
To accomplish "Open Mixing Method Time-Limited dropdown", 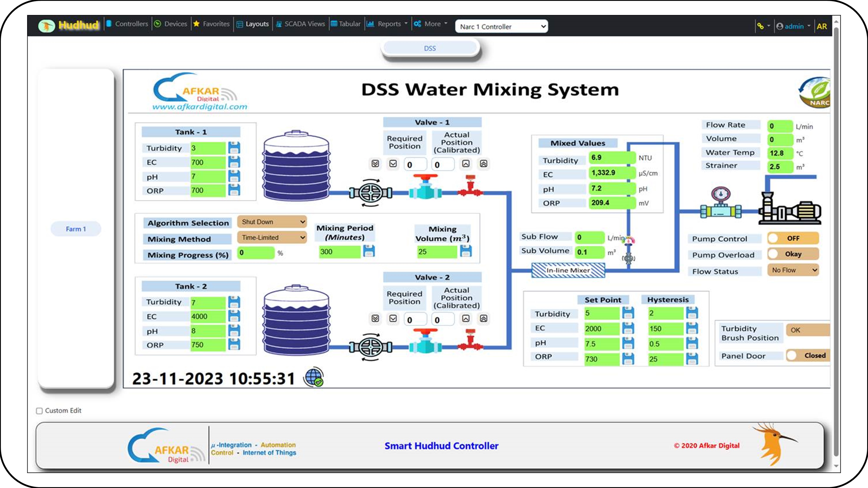I will (272, 237).
